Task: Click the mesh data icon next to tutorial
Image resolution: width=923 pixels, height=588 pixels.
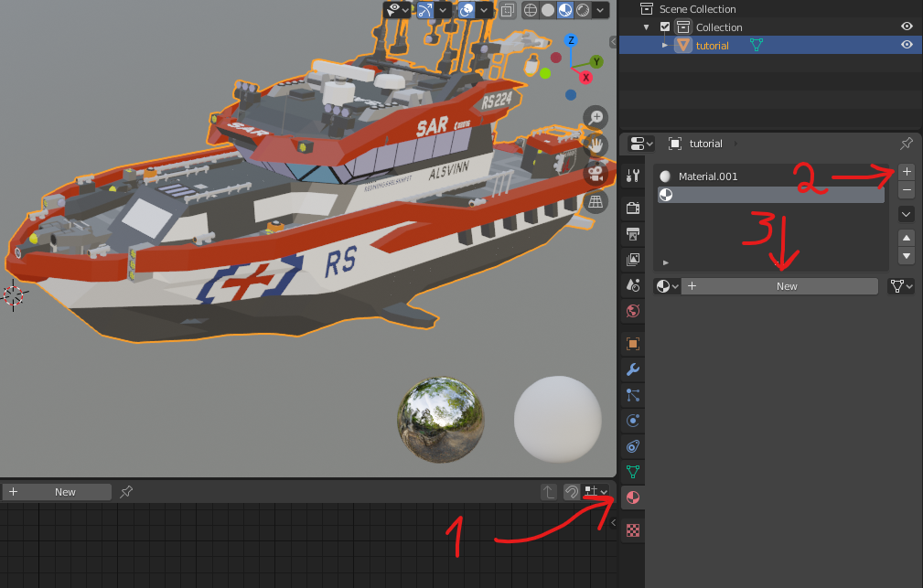Action: pos(757,45)
